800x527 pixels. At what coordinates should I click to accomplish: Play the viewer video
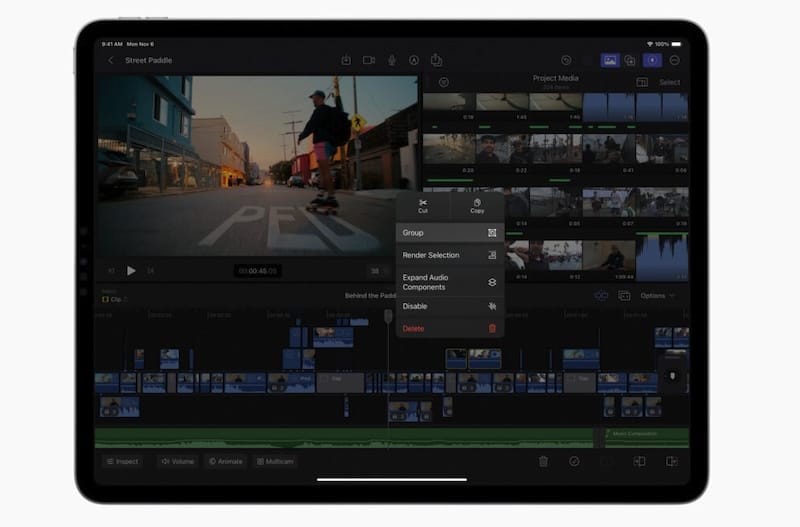(x=131, y=270)
